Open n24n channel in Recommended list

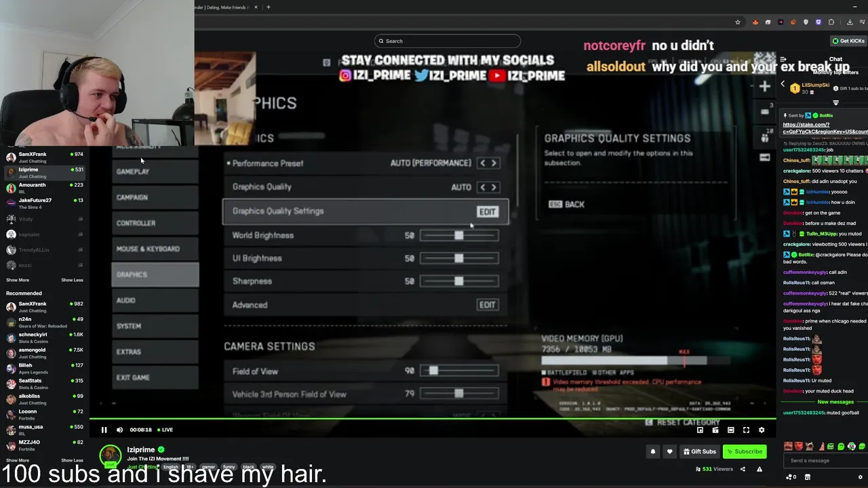(45, 322)
